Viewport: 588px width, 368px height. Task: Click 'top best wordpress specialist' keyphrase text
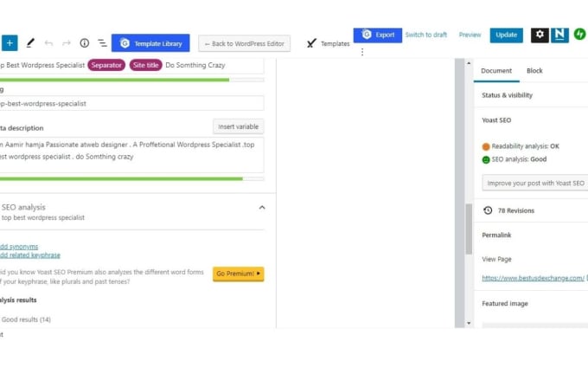click(x=43, y=217)
